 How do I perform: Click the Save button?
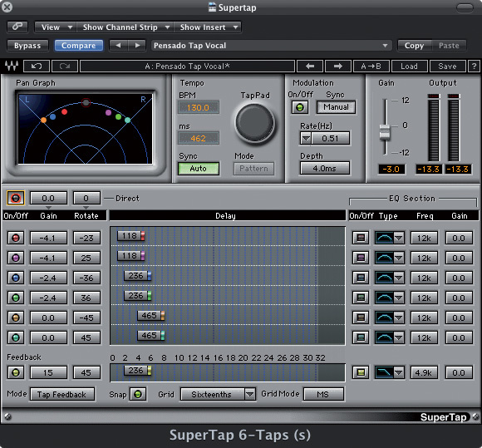pos(447,66)
